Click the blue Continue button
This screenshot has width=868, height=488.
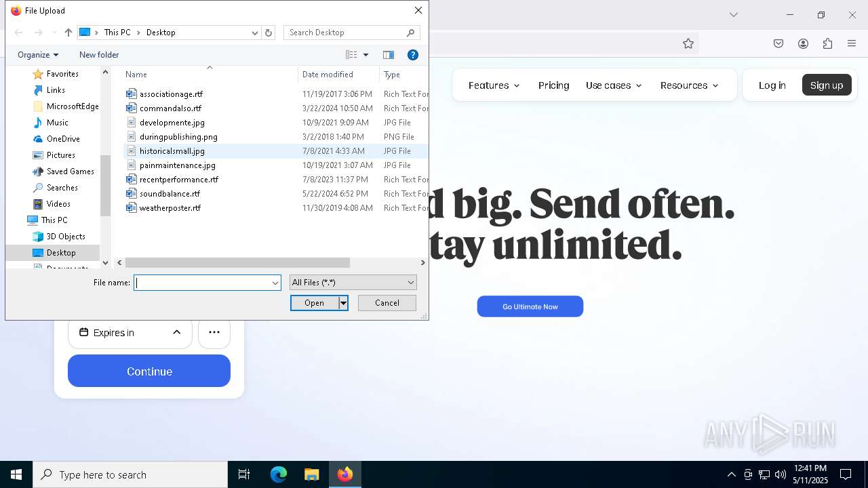click(149, 371)
